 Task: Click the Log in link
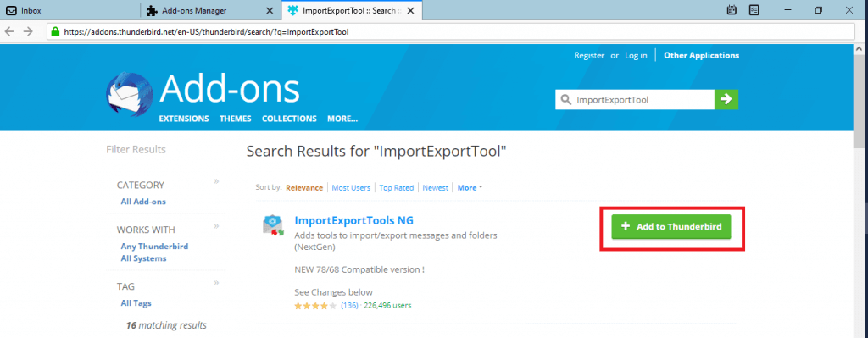[636, 55]
